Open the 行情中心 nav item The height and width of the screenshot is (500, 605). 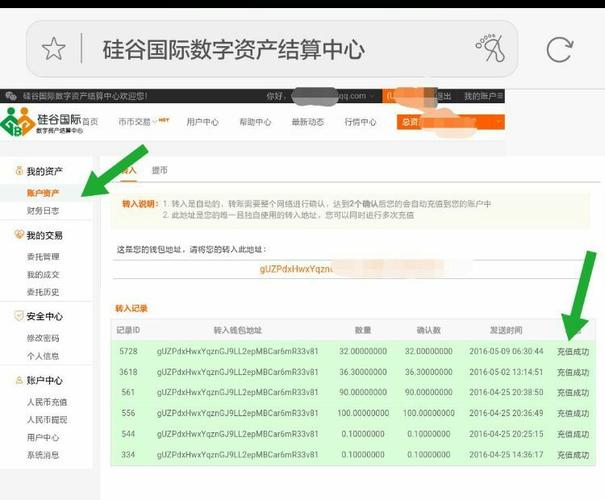pyautogui.click(x=360, y=122)
